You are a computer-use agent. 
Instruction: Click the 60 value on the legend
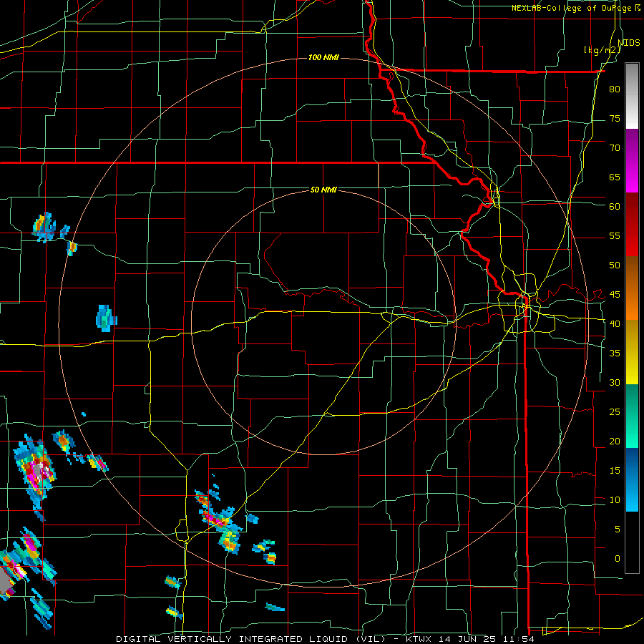point(615,207)
